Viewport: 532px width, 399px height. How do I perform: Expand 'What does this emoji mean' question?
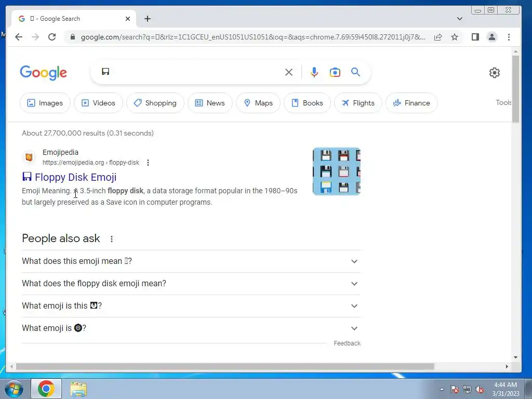pyautogui.click(x=191, y=261)
